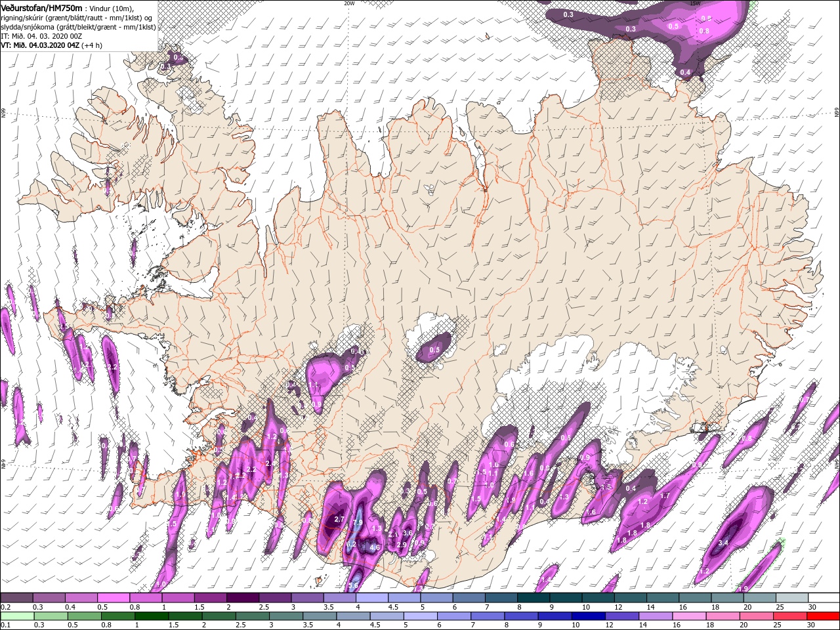The image size is (840, 630).
Task: Click the '(+4 h)' forecast offset label
Action: (x=92, y=45)
